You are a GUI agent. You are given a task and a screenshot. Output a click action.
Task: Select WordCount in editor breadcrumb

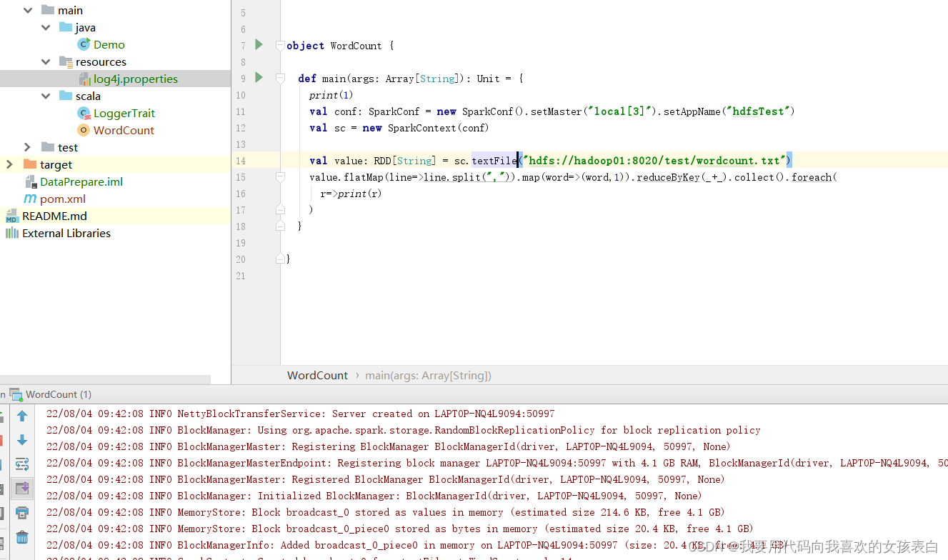(317, 375)
